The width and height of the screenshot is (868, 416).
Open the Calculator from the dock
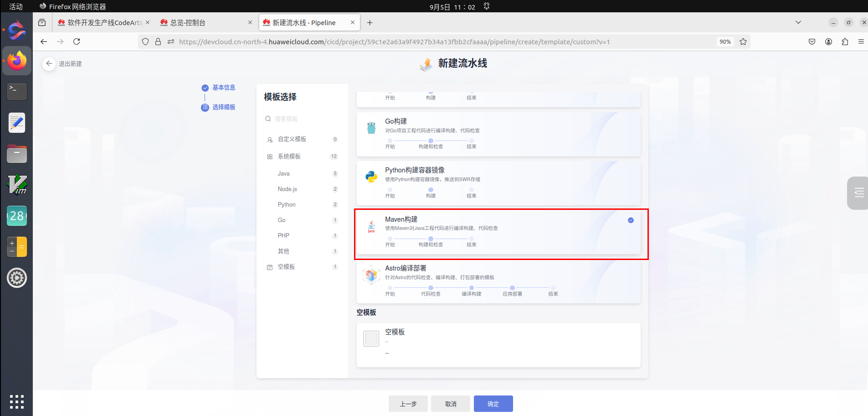(17, 247)
